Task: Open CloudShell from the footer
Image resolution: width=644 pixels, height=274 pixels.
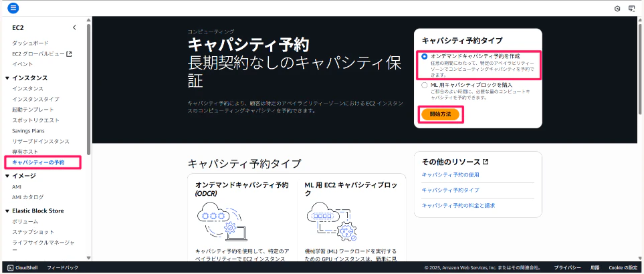Action: click(23, 267)
